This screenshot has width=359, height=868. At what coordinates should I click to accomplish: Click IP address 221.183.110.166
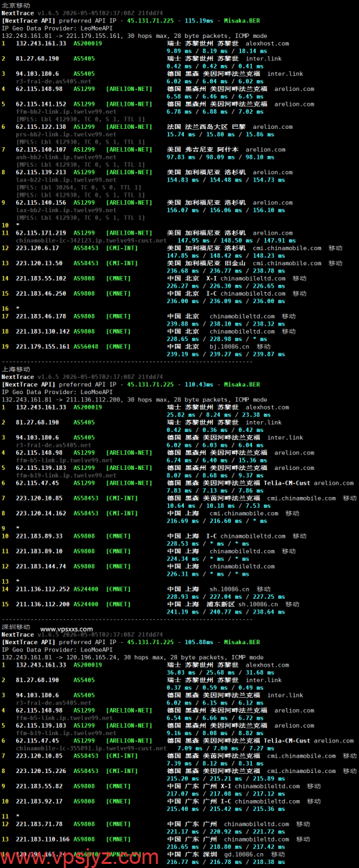[x=43, y=840]
